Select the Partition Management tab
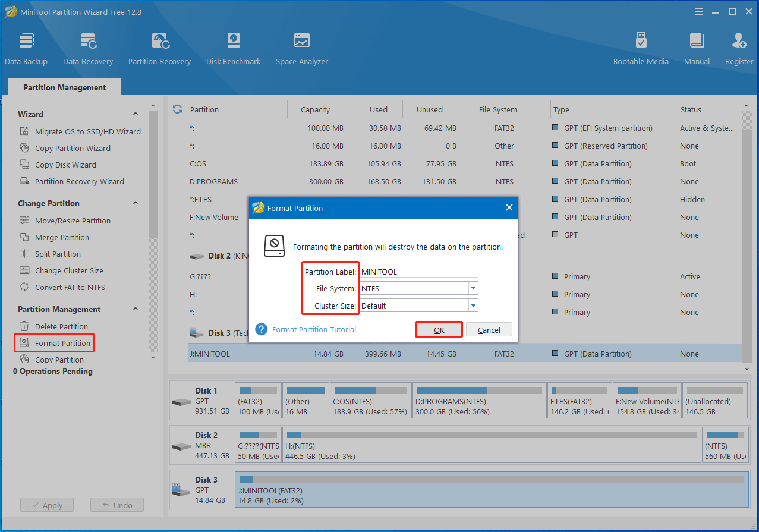 pyautogui.click(x=64, y=87)
